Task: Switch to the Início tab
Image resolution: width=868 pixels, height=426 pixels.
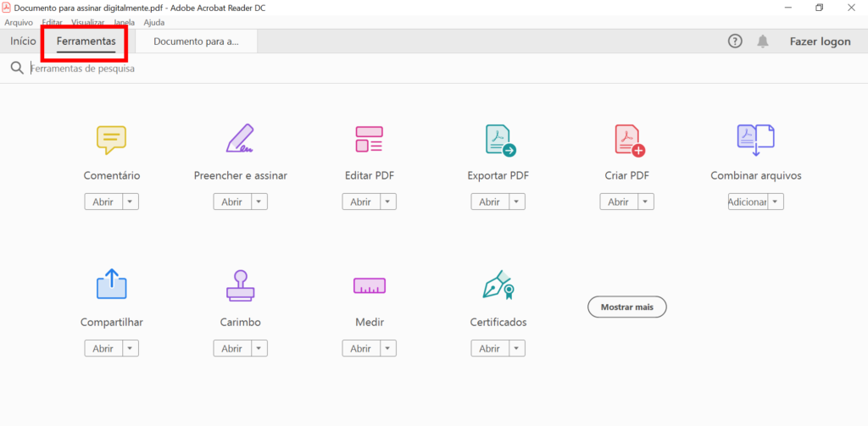Action: coord(23,41)
